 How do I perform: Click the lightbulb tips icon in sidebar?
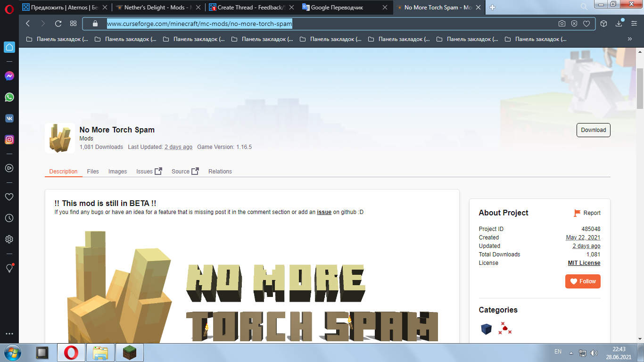(x=9, y=268)
